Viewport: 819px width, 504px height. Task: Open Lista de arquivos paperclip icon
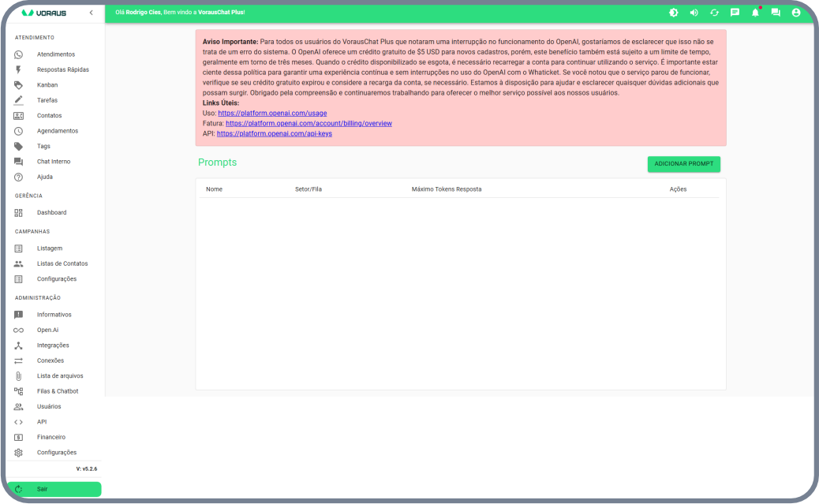click(19, 376)
